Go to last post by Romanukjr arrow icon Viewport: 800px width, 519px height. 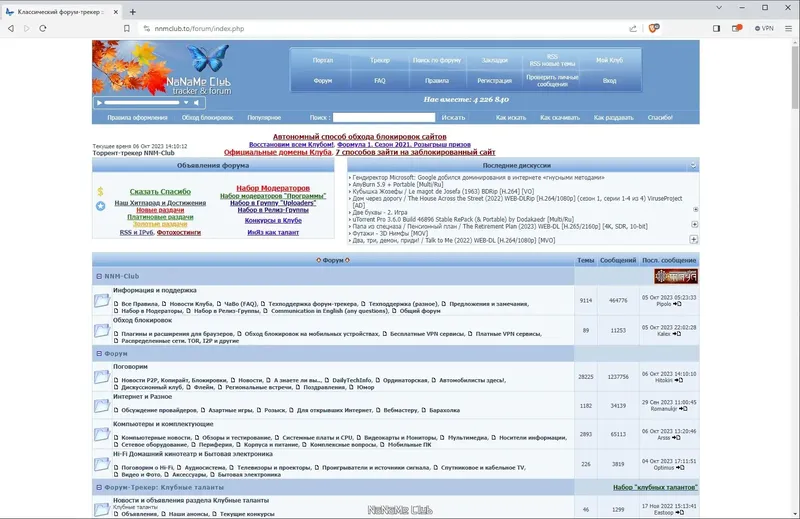click(683, 409)
